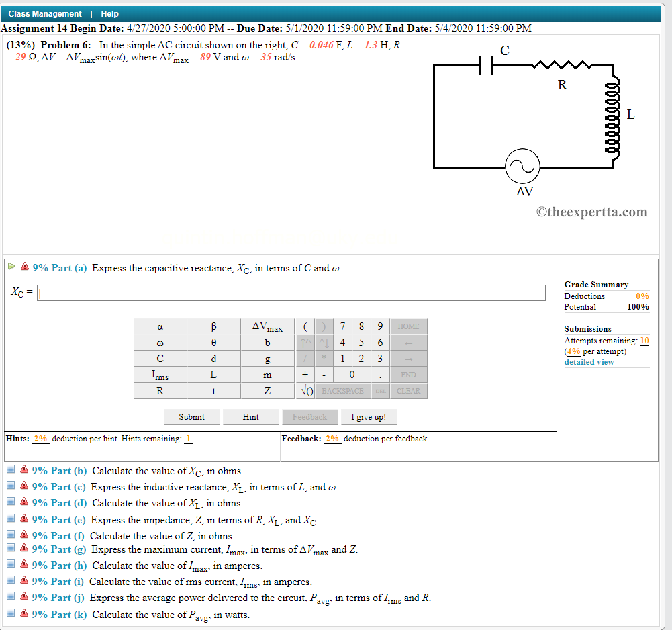
Task: Click the Hint button
Action: (x=250, y=416)
